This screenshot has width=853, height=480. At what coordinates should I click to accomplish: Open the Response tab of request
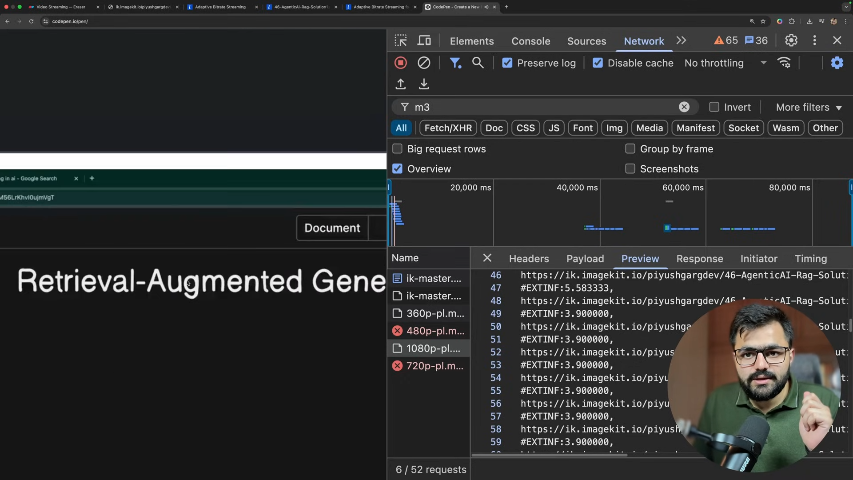pyautogui.click(x=699, y=258)
